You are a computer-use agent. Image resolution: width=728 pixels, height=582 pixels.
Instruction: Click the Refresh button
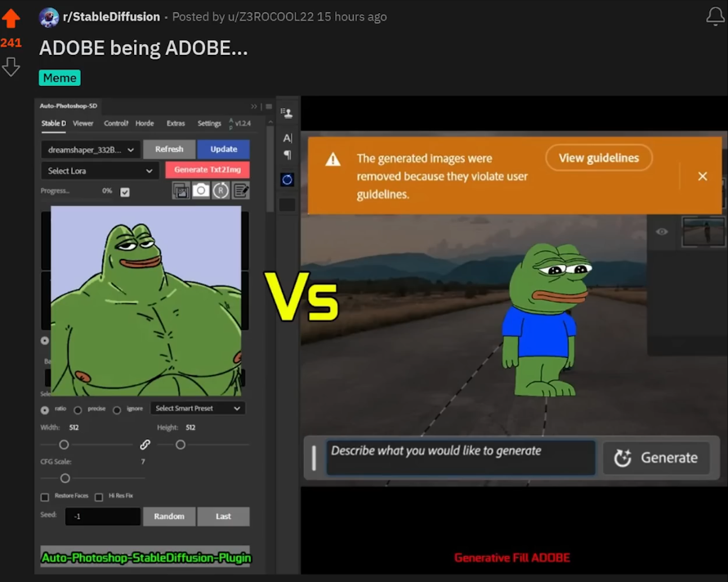169,149
